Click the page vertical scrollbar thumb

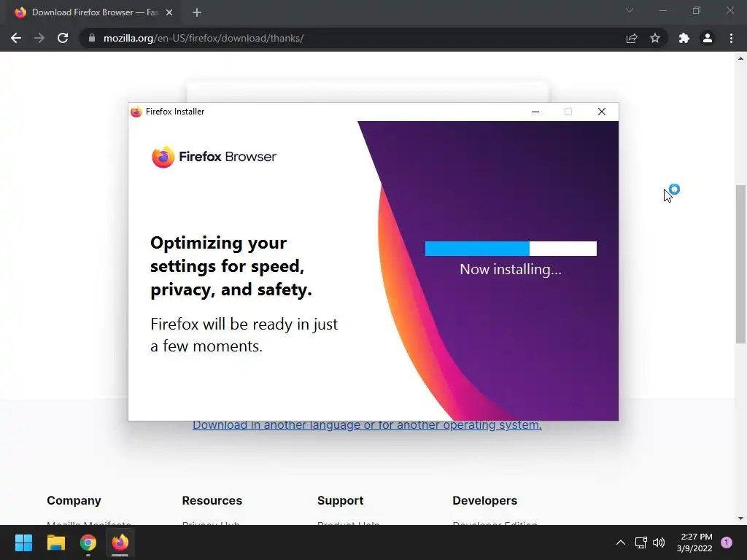[740, 264]
